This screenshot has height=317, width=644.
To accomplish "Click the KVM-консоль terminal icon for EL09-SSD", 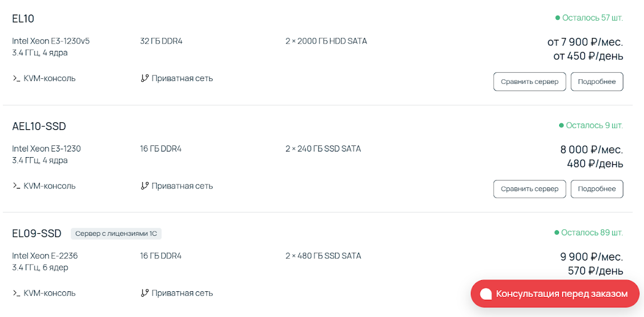I will (16, 294).
